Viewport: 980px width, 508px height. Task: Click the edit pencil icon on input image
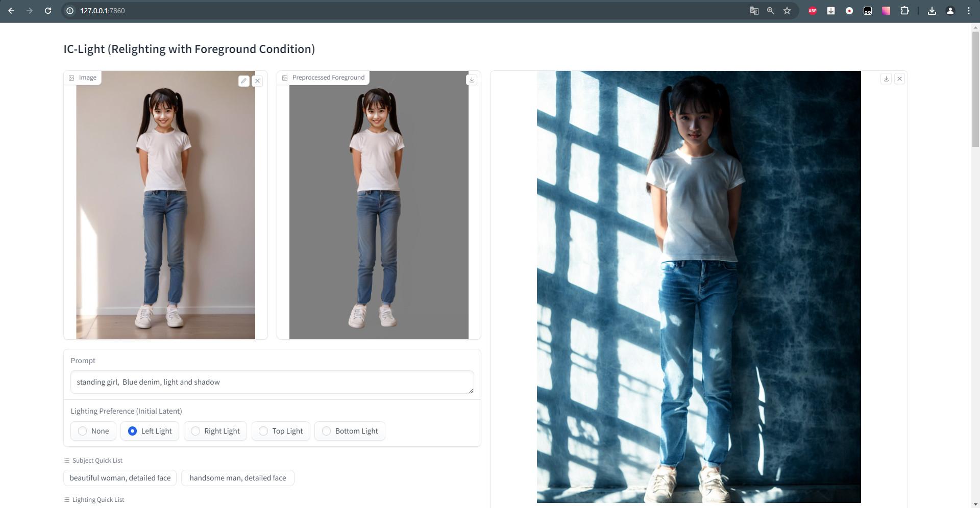243,81
